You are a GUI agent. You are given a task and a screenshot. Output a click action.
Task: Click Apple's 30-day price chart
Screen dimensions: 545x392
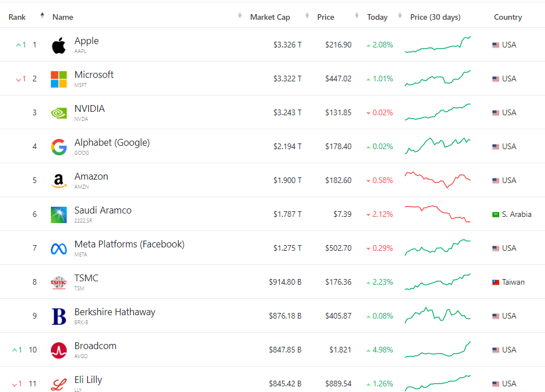click(x=438, y=45)
